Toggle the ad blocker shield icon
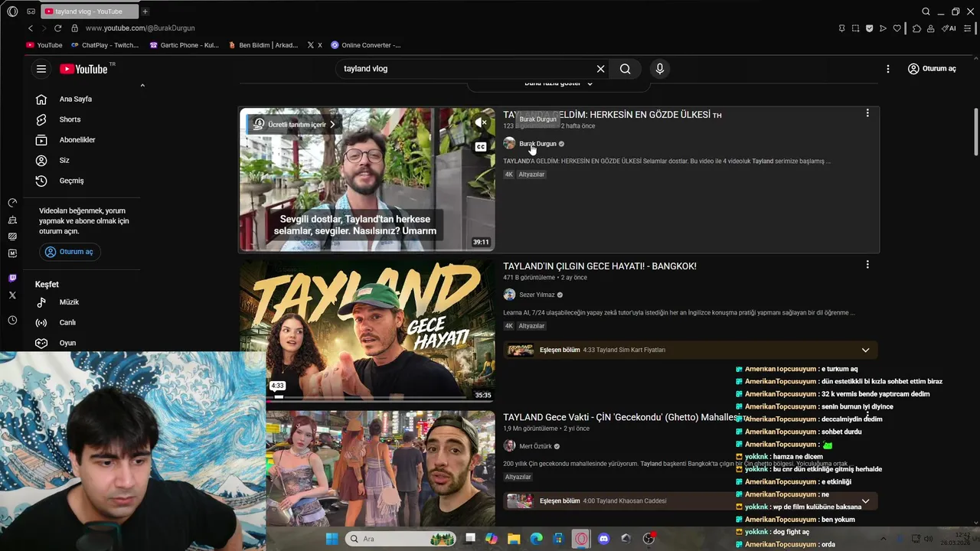This screenshot has width=980, height=551. click(x=869, y=28)
